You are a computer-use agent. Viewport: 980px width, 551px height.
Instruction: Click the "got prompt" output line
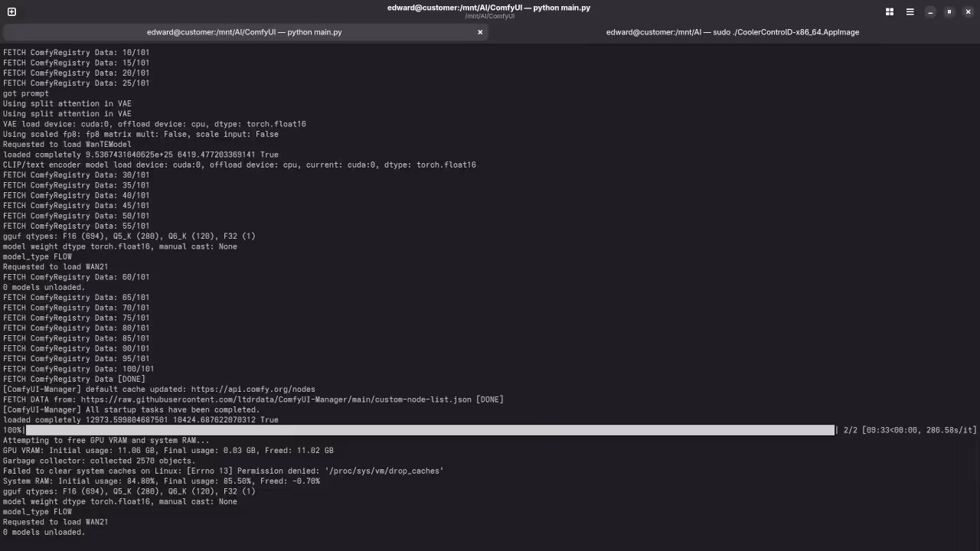pyautogui.click(x=25, y=94)
